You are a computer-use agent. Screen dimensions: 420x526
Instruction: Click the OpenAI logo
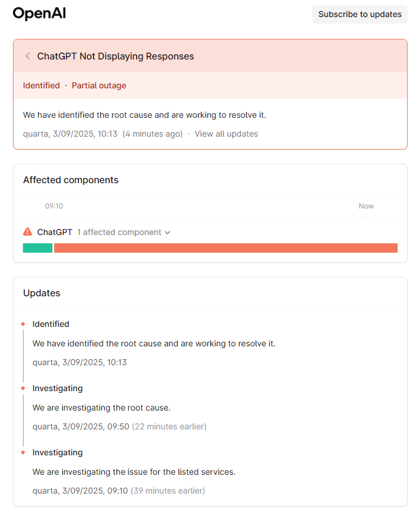[39, 13]
